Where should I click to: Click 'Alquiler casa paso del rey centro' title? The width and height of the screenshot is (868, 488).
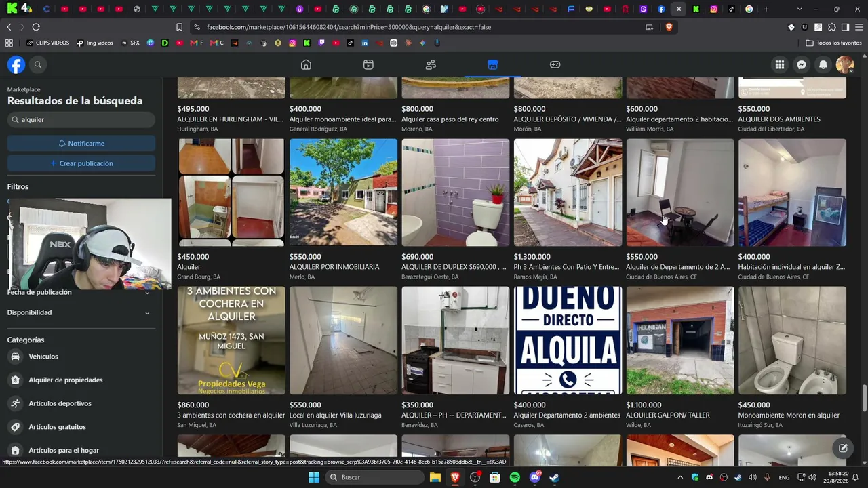click(450, 119)
